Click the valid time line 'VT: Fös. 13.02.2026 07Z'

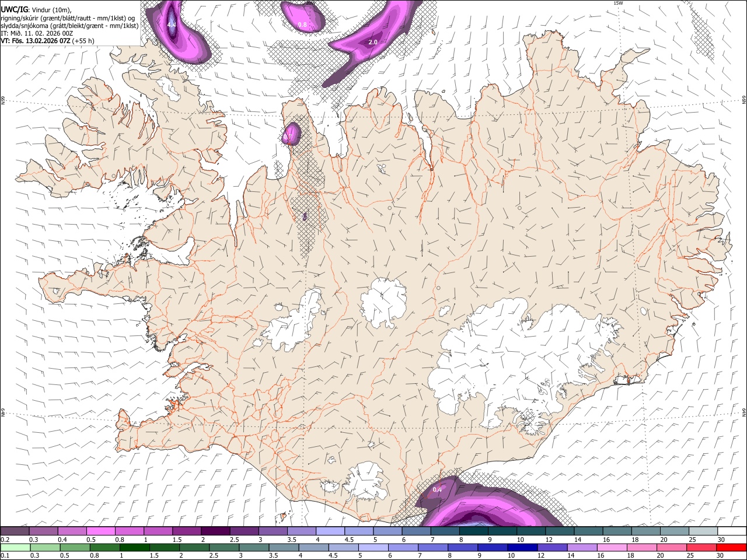(x=36, y=41)
